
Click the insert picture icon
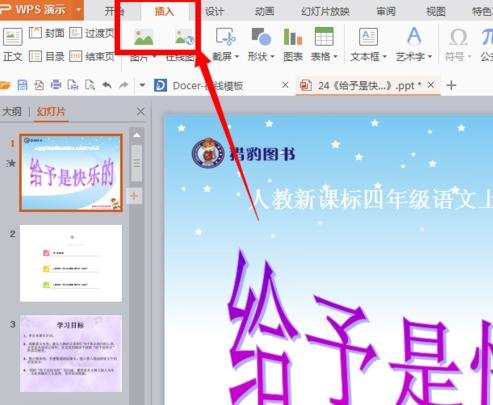(x=144, y=37)
